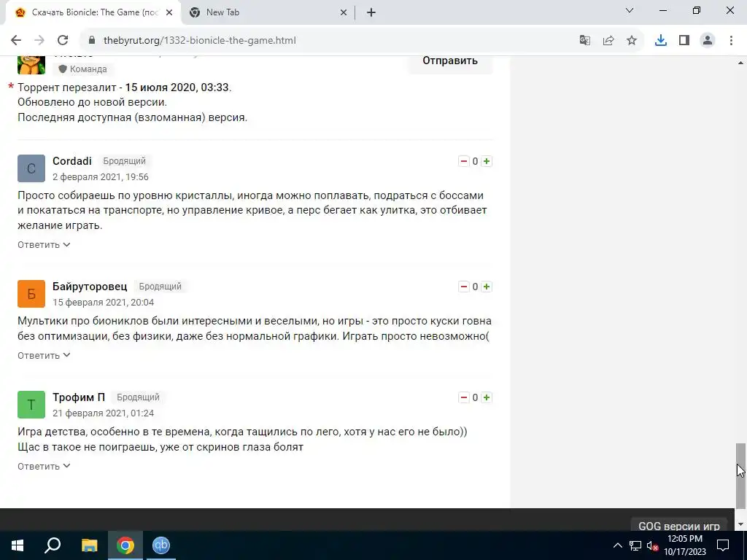This screenshot has height=560, width=747.
Task: Open qBittorrent from the taskbar
Action: coord(161,545)
